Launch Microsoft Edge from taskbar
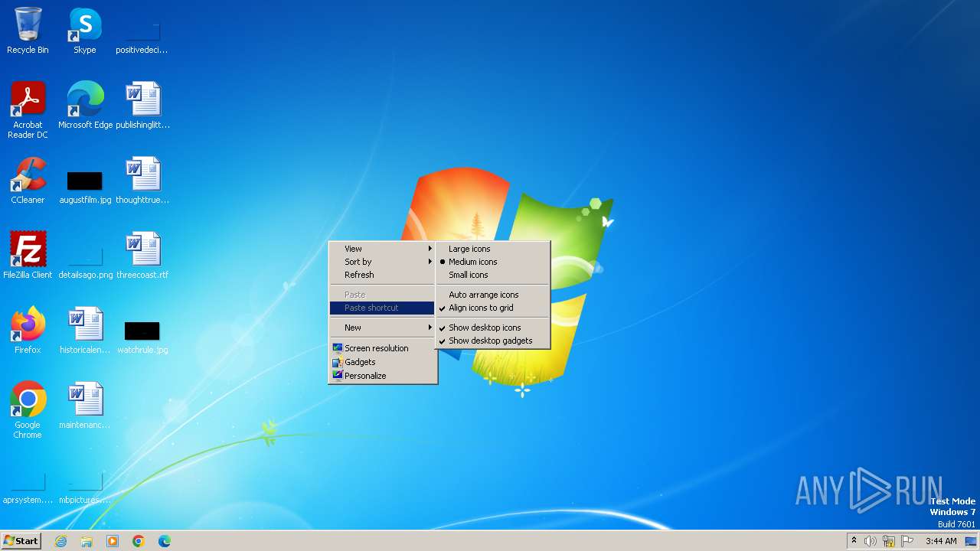 coord(165,541)
